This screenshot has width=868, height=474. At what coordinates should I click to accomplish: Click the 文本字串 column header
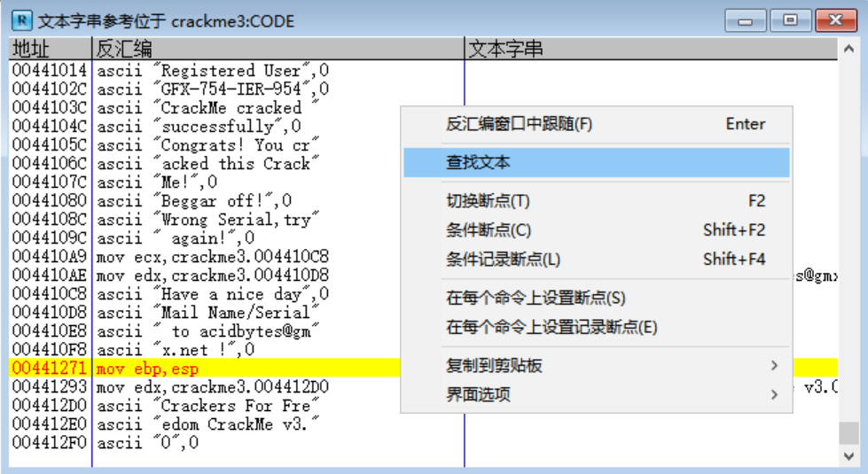[x=651, y=49]
